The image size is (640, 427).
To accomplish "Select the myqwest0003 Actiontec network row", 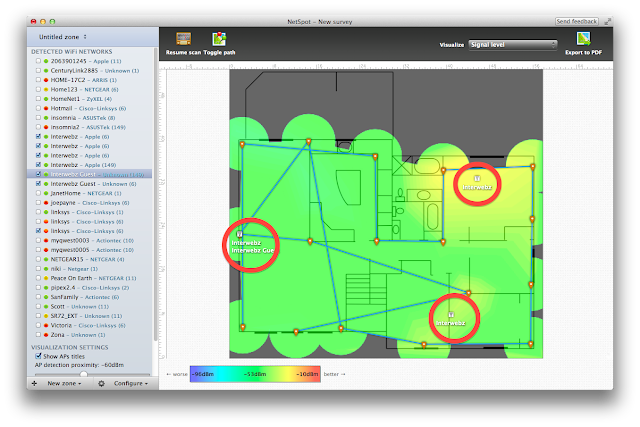I will pos(90,240).
